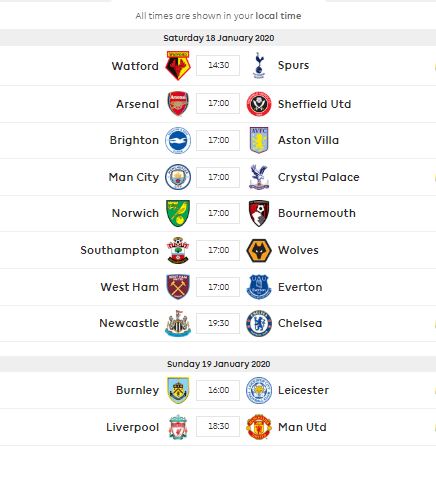This screenshot has height=490, width=436.
Task: Click the Man Utd crest
Action: tap(259, 427)
